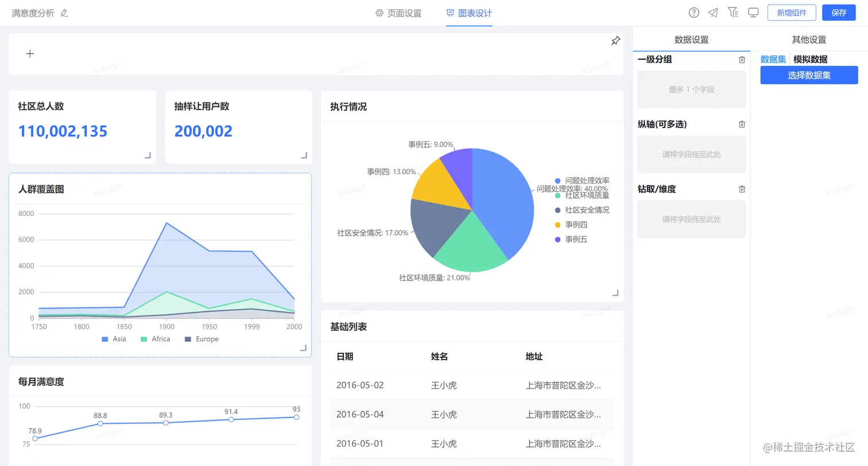The image size is (868, 466).
Task: Click the resize handle on the 人群覆盖图 chart
Action: [x=303, y=348]
